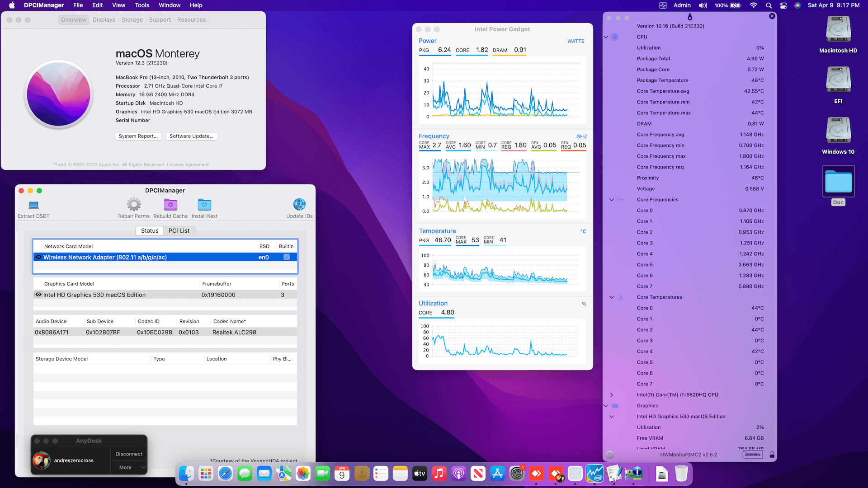This screenshot has height=488, width=868.
Task: Click Disconnect in AnyDesk panel
Action: tap(129, 454)
